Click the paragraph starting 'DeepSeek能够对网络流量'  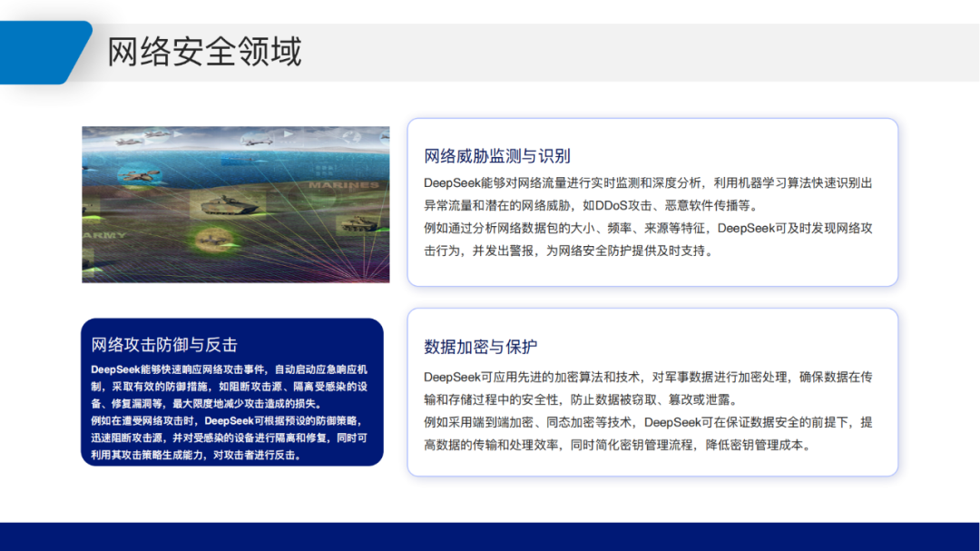648,194
